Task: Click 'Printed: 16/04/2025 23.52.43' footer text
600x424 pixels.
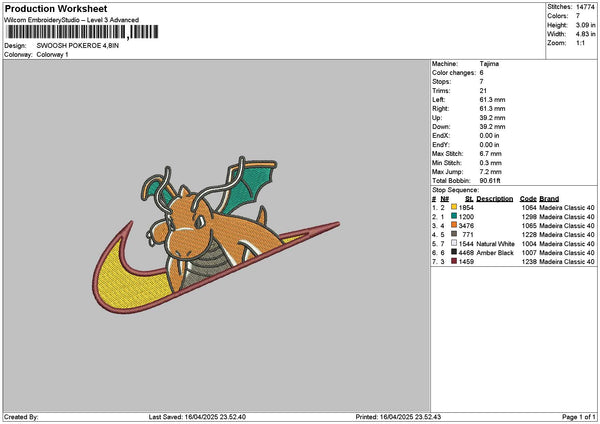Action: tap(398, 417)
